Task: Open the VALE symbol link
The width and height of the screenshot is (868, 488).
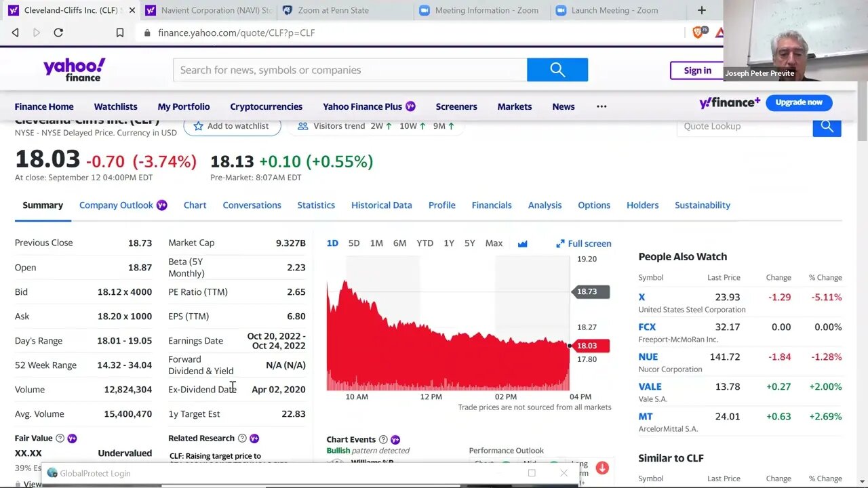Action: 650,386
